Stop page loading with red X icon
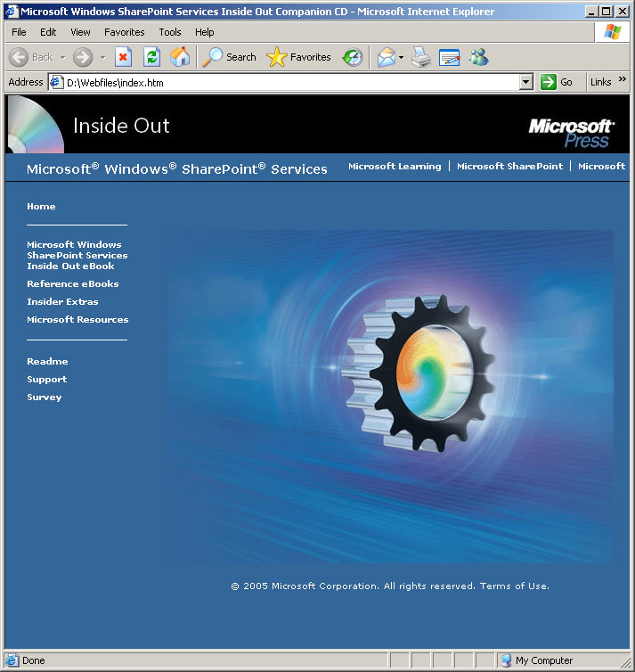The height and width of the screenshot is (672, 635). pos(123,57)
